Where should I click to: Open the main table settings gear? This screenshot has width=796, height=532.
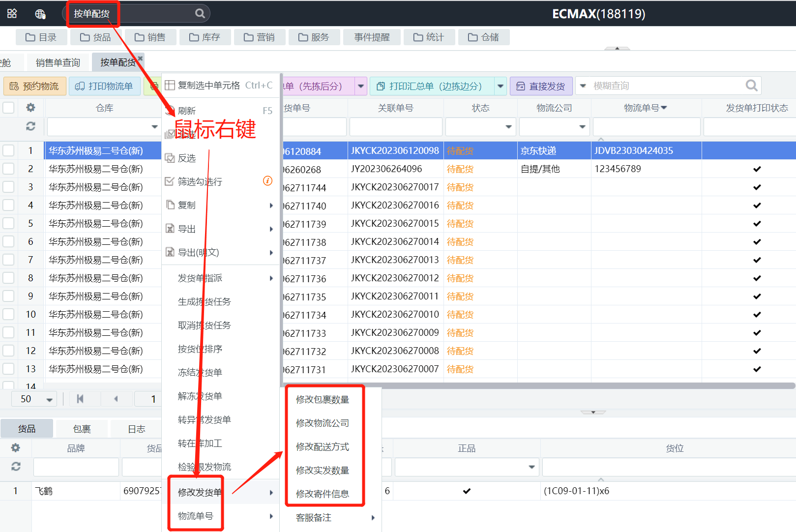(x=30, y=107)
